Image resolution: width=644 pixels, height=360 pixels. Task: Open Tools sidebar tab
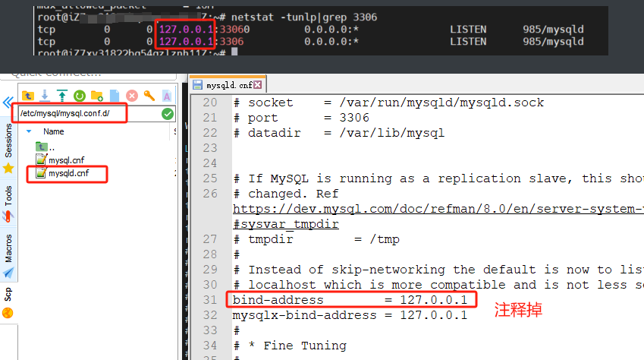click(8, 196)
